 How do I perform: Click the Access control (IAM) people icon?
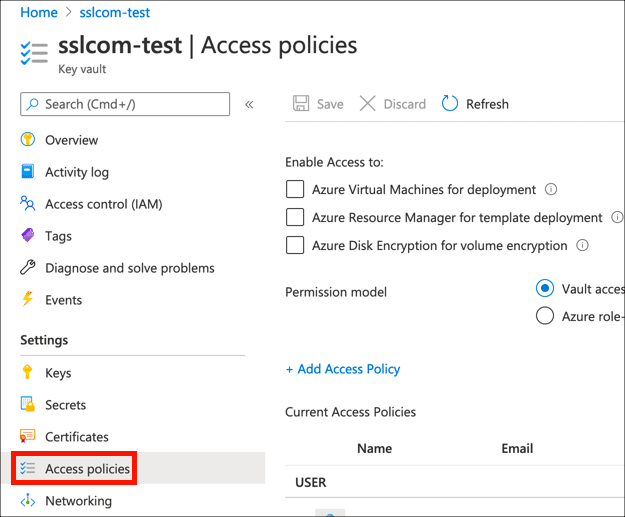point(28,204)
